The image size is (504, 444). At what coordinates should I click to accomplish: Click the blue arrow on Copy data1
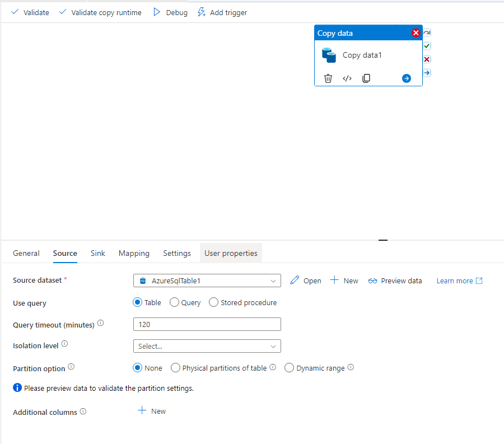click(x=406, y=78)
